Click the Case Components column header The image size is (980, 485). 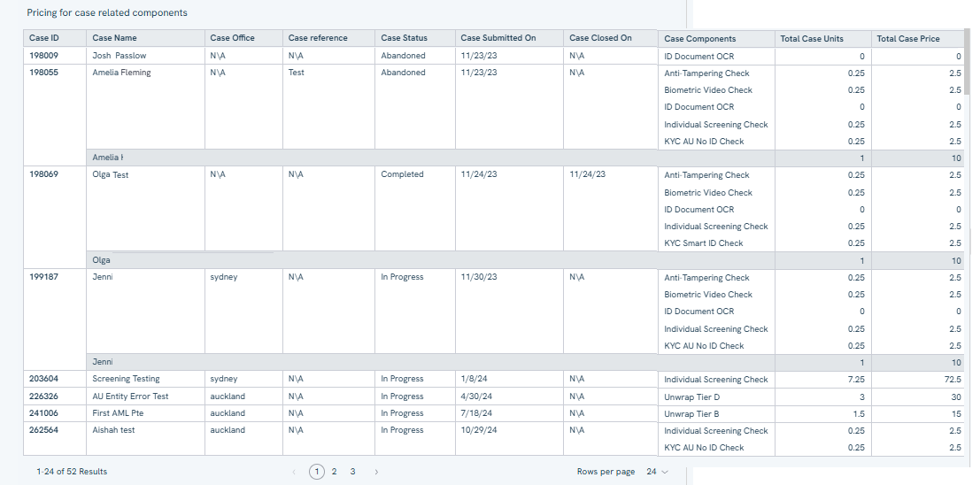716,39
